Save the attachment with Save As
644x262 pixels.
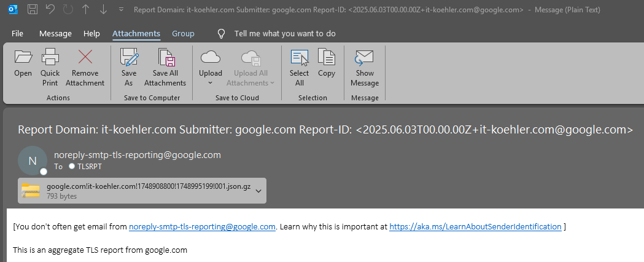(x=129, y=68)
